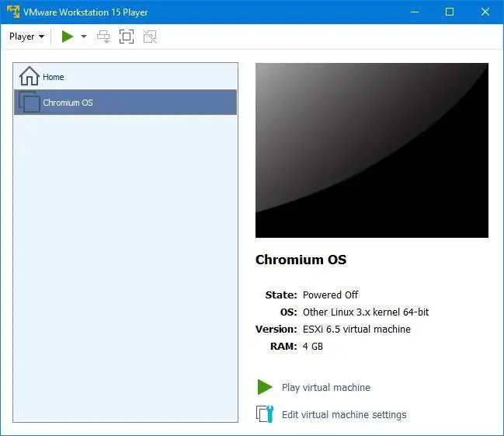Click the 'Powered Off' state value
Screen dimensions: 504x436
coord(330,295)
